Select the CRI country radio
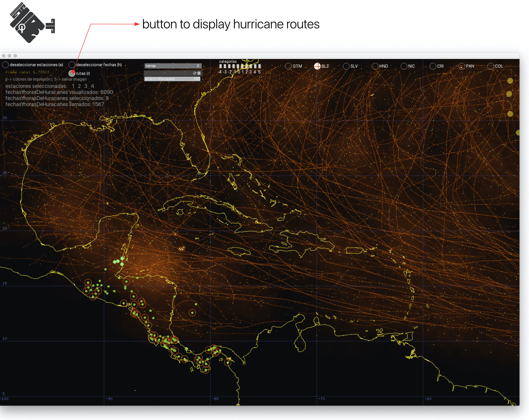 coord(433,66)
